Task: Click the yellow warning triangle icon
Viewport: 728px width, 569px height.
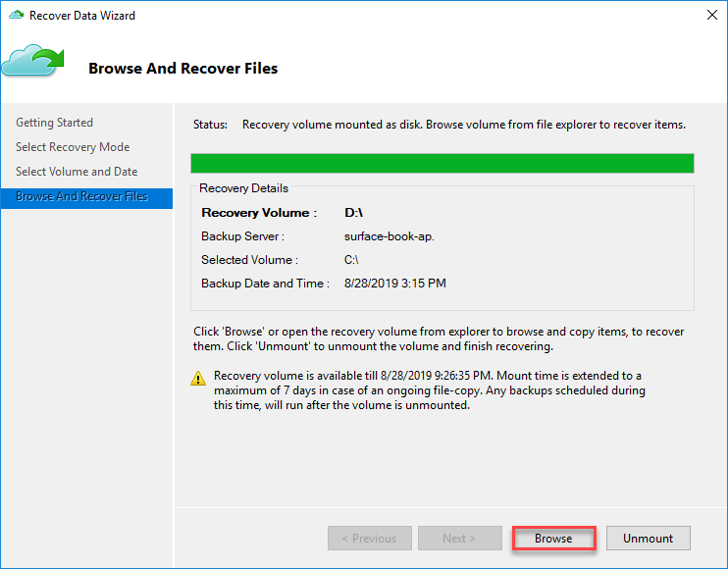Action: [199, 378]
